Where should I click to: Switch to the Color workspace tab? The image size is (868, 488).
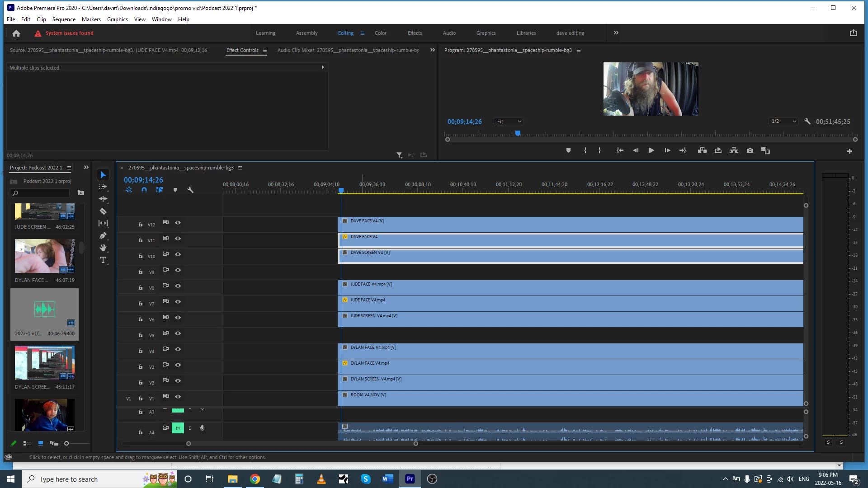click(x=380, y=33)
